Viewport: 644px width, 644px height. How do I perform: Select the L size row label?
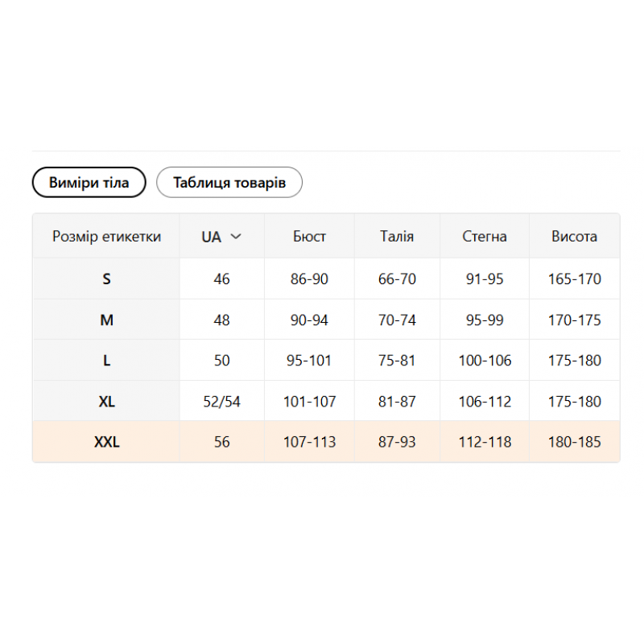tap(106, 360)
